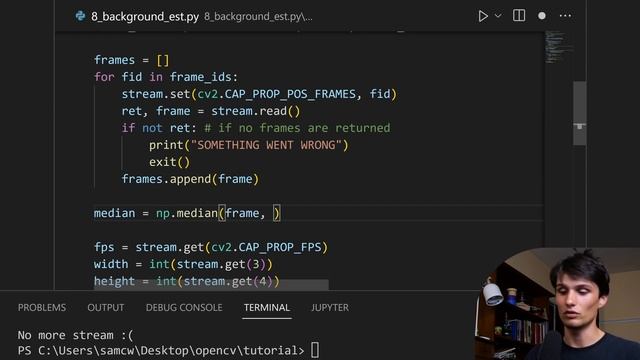The image size is (640, 360).
Task: Click inside np.median parentheses after frame,
Action: [269, 213]
